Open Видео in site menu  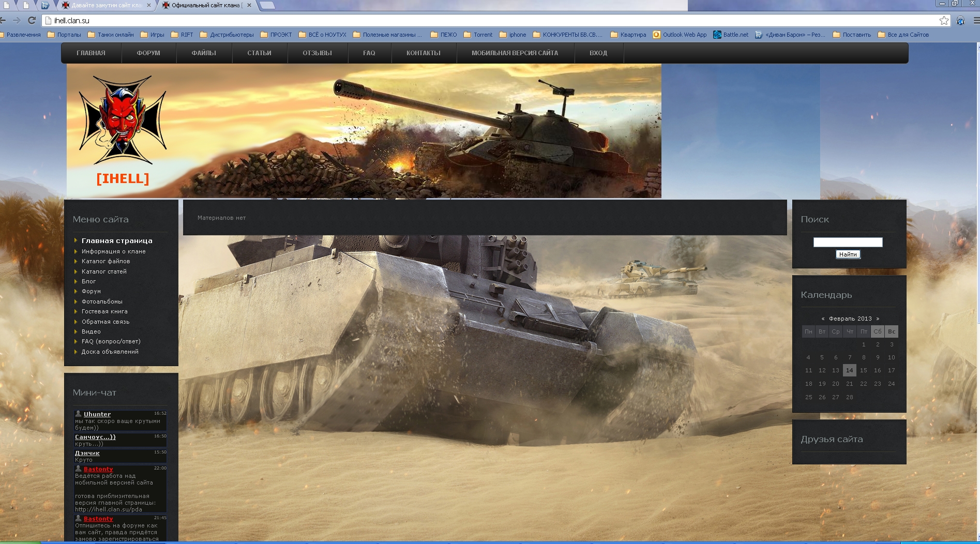click(91, 331)
